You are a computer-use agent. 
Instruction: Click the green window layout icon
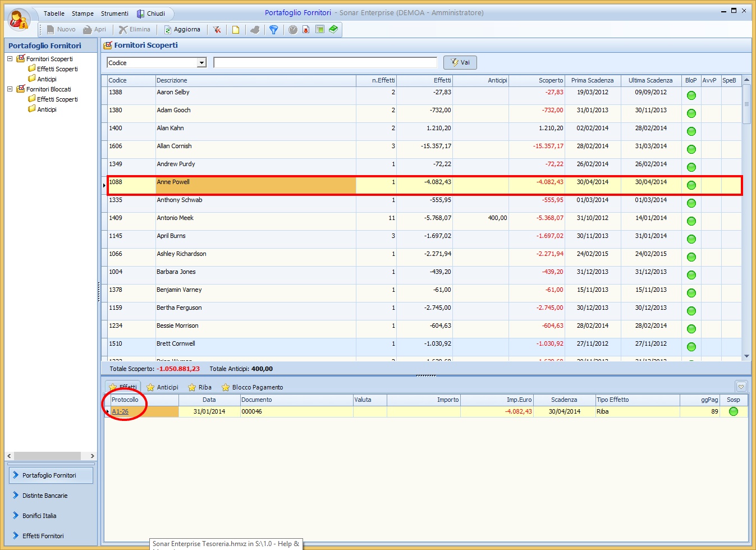tap(320, 29)
